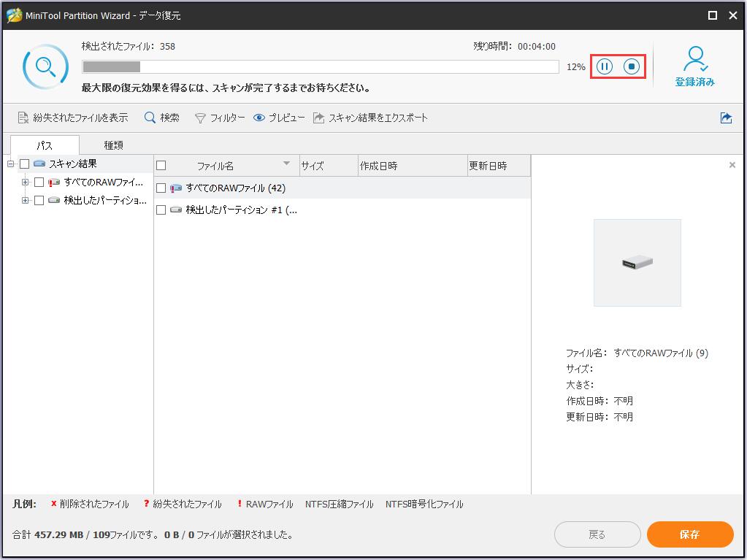The image size is (747, 560).
Task: Click the スキャン結果 drive icon in tree
Action: click(39, 164)
